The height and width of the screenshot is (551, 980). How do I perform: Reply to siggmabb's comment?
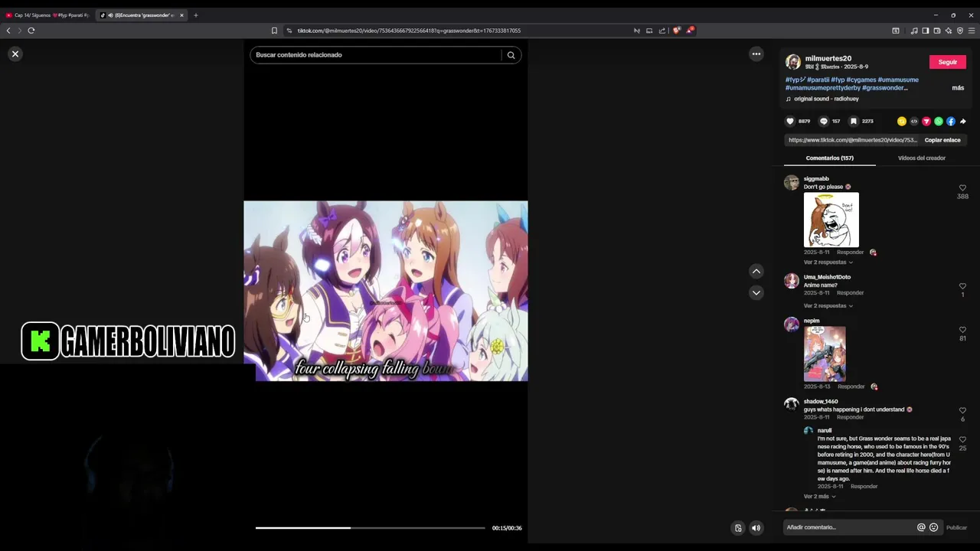(x=850, y=253)
